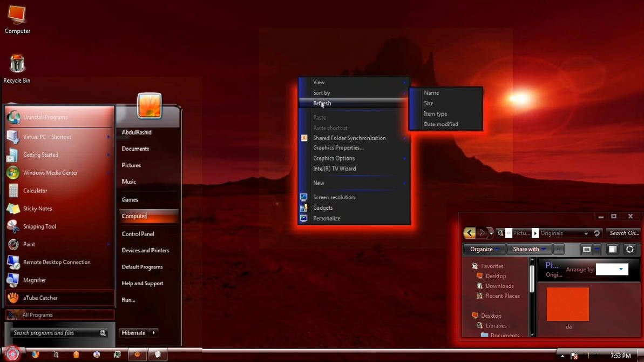
Task: Select the Recycle Bin desktop icon
Action: [x=17, y=69]
